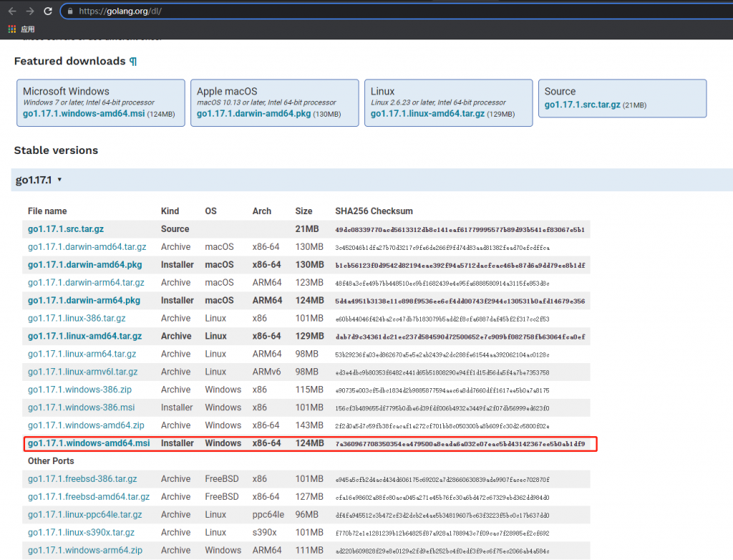Image resolution: width=733 pixels, height=560 pixels.
Task: Download featured go1.17.1.darwin-amd64.pkg for macOS
Action: tap(253, 115)
